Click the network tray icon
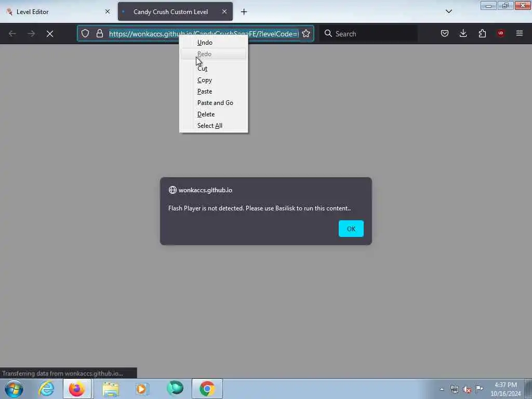This screenshot has width=532, height=399. click(x=454, y=389)
